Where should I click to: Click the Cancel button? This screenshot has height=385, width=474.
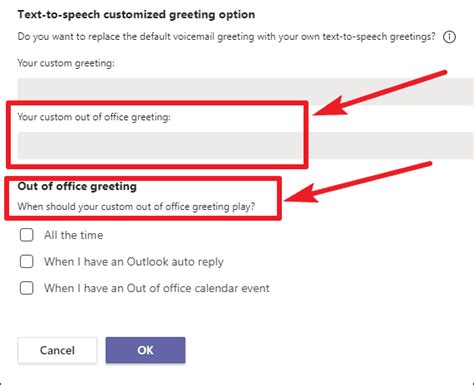click(x=57, y=350)
